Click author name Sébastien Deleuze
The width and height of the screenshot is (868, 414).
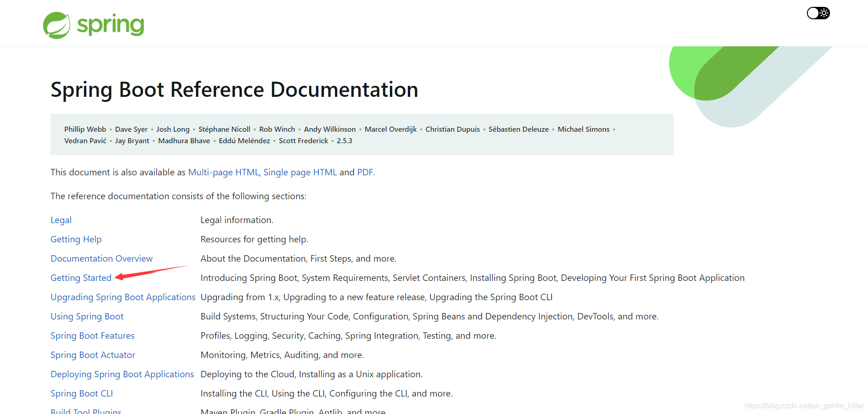(518, 129)
